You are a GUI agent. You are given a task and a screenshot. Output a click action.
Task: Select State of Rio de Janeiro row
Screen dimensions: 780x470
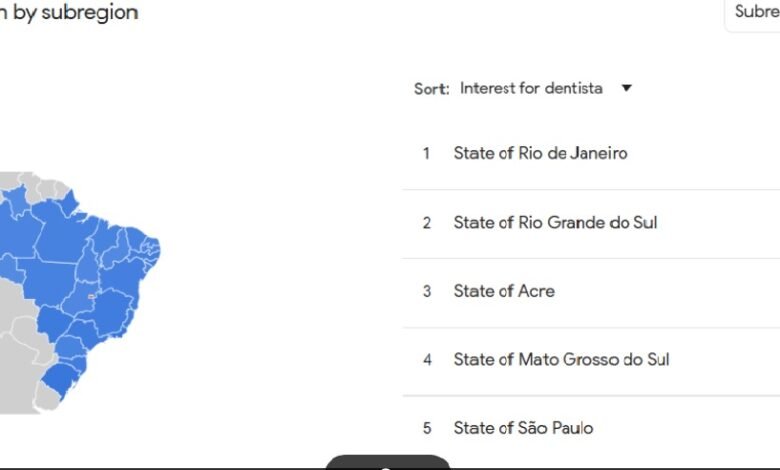click(540, 153)
